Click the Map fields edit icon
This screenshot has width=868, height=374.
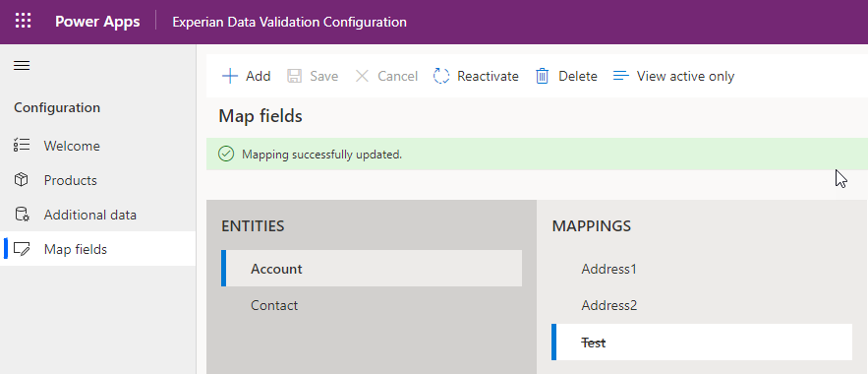(21, 249)
